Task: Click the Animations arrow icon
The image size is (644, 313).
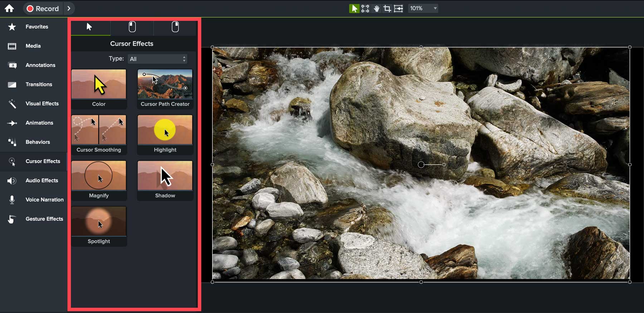Action: click(x=12, y=123)
